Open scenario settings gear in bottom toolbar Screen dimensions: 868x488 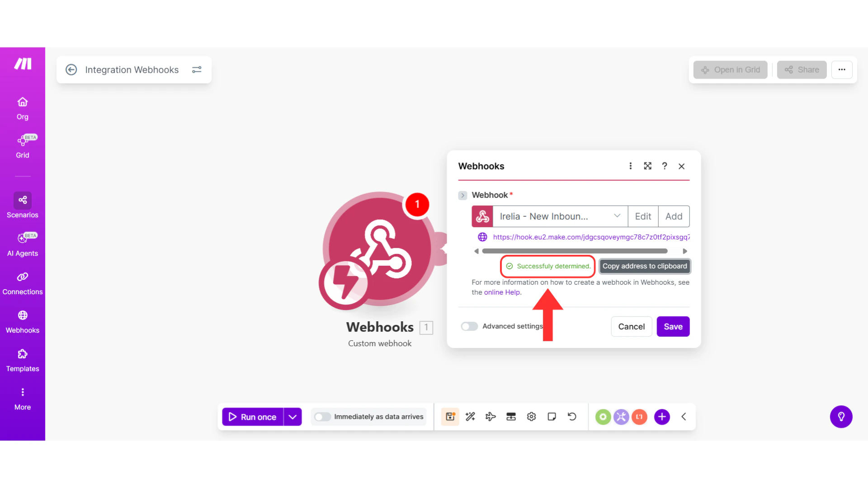[x=531, y=417]
